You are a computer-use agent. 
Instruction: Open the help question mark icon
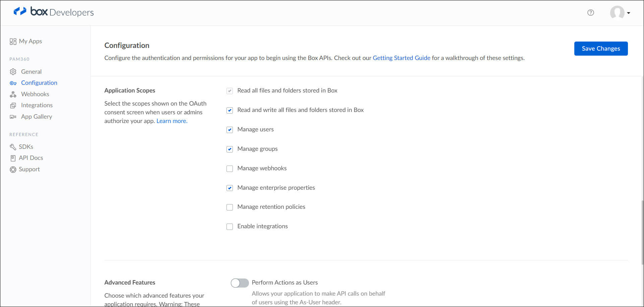591,13
